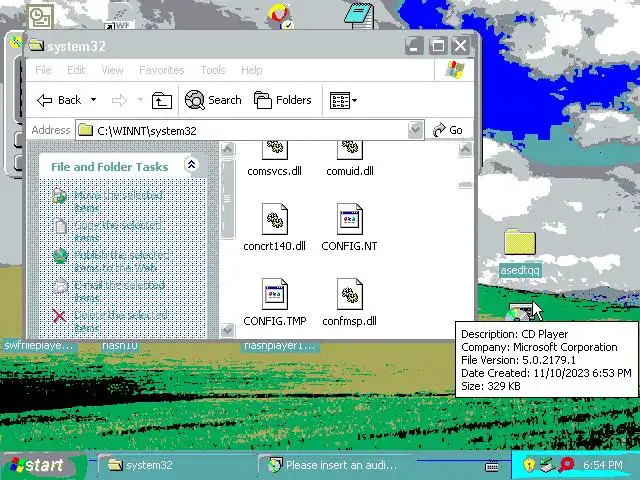This screenshot has width=640, height=480.
Task: Click the notepad desktop icon at top
Action: [359, 16]
